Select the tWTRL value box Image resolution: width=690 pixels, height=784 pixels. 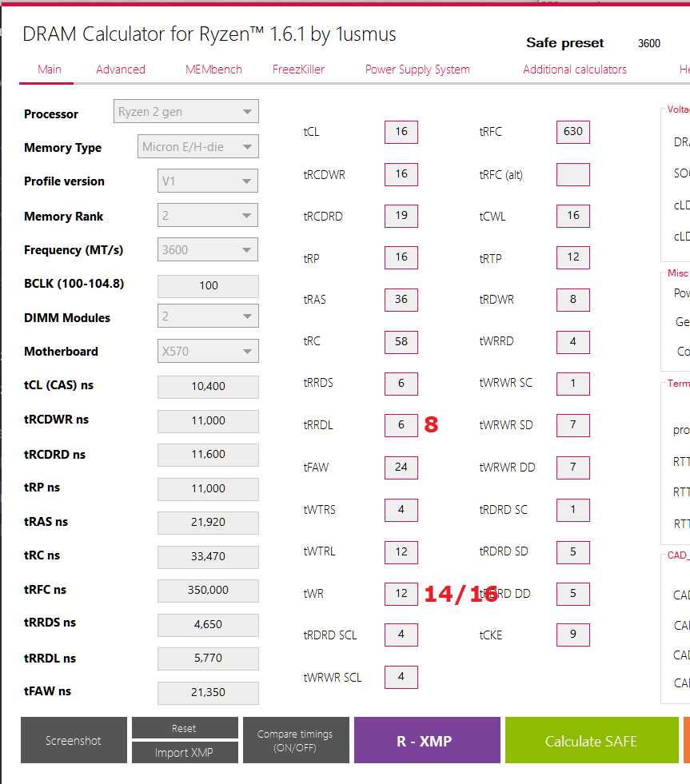tap(401, 552)
